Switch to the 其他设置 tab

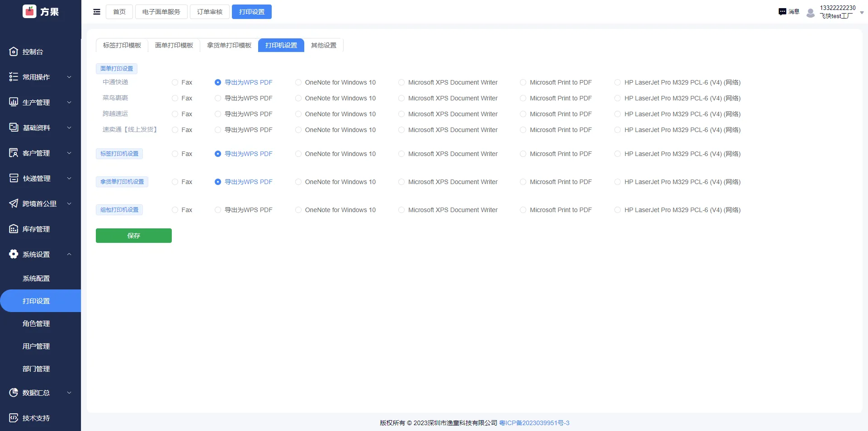(324, 45)
